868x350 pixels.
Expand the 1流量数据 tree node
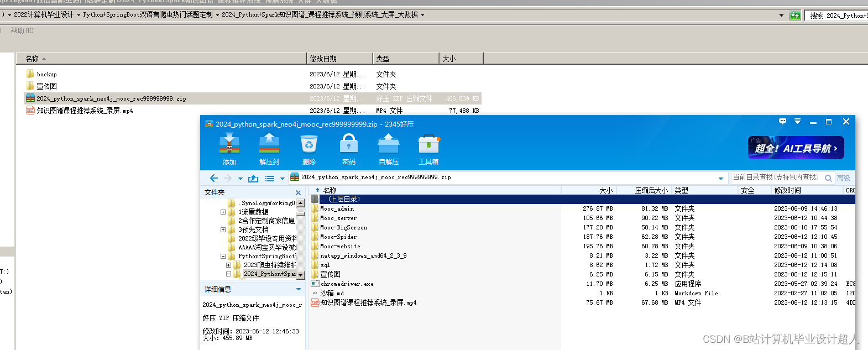point(223,212)
